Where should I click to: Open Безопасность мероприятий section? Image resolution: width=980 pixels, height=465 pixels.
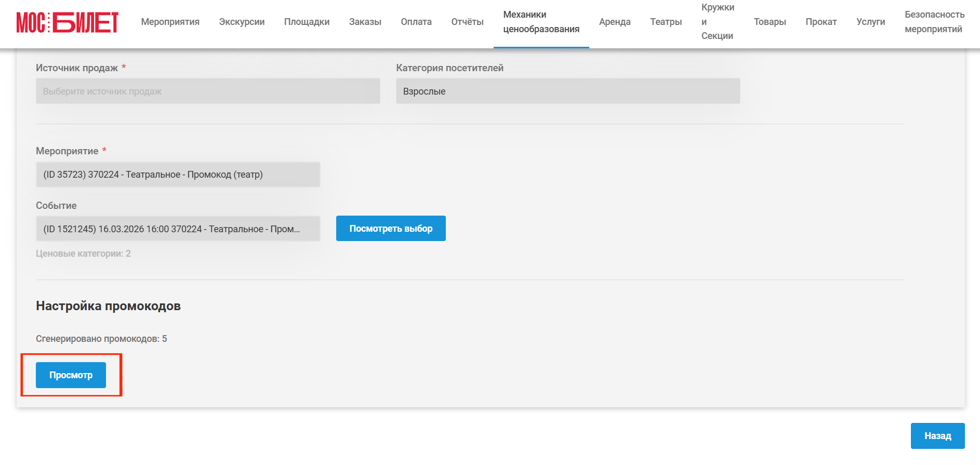[934, 22]
